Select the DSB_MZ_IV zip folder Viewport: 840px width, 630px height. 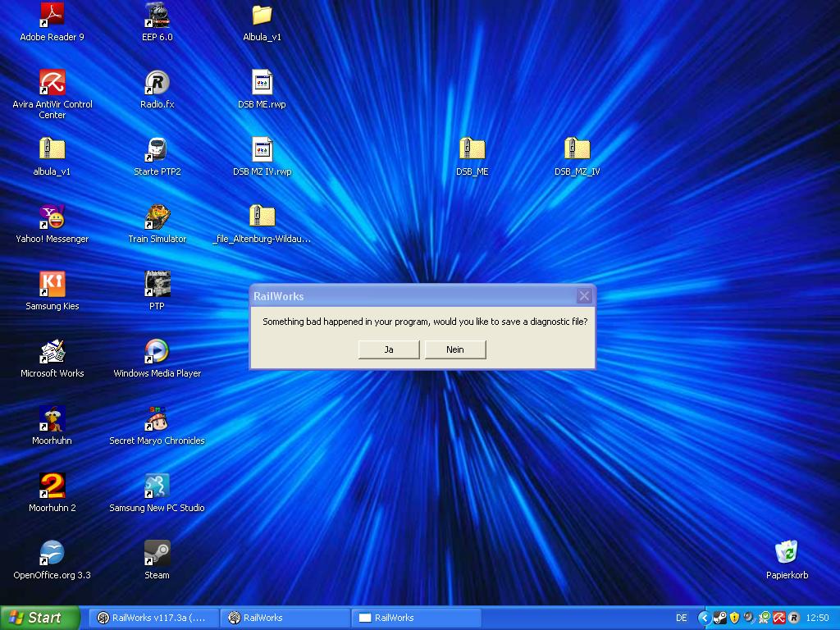577,157
